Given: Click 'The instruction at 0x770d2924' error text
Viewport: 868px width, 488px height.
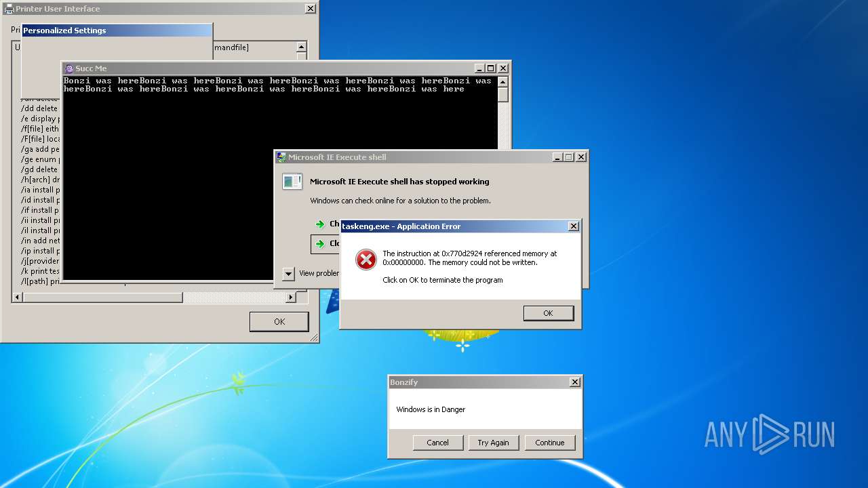Looking at the screenshot, I should [469, 258].
